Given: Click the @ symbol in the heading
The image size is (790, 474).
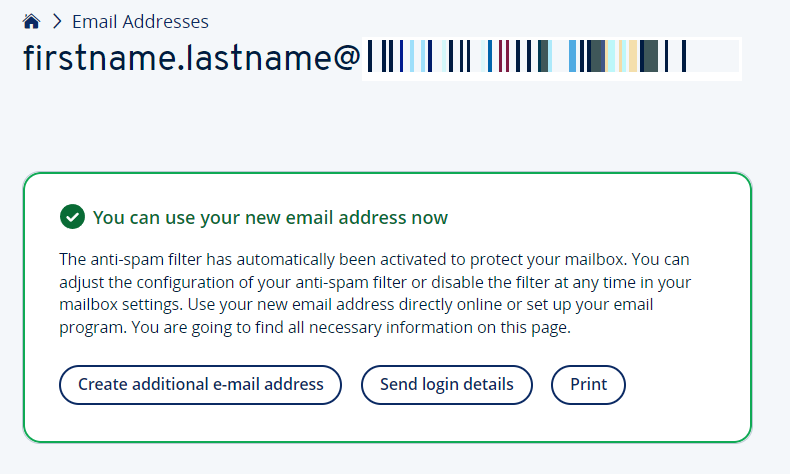Looking at the screenshot, I should (345, 58).
